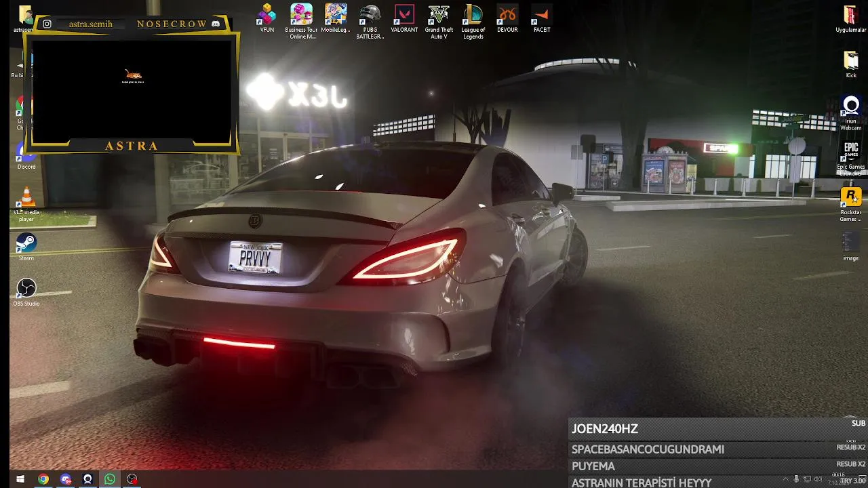Click the microphone icon in system tray

[x=796, y=479]
